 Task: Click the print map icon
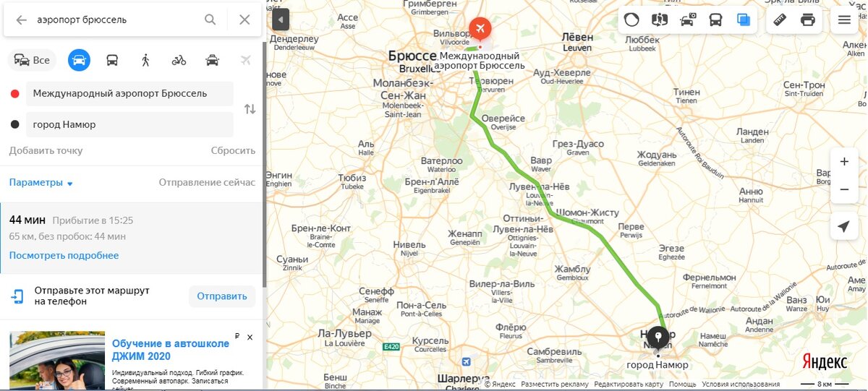tap(808, 20)
